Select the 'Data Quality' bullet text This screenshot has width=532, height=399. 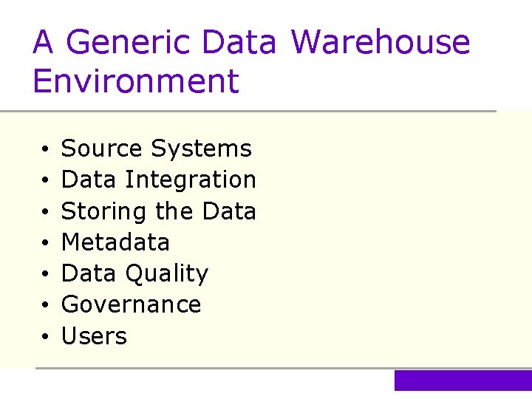(134, 273)
